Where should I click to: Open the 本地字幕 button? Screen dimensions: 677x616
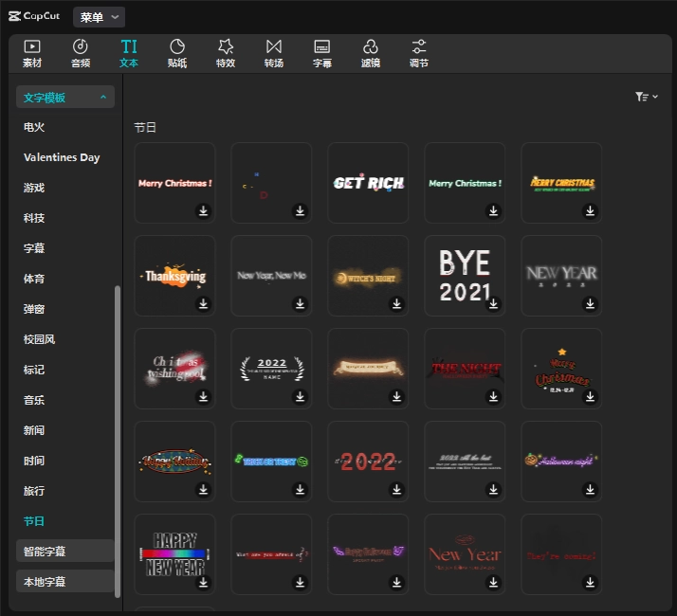point(65,582)
